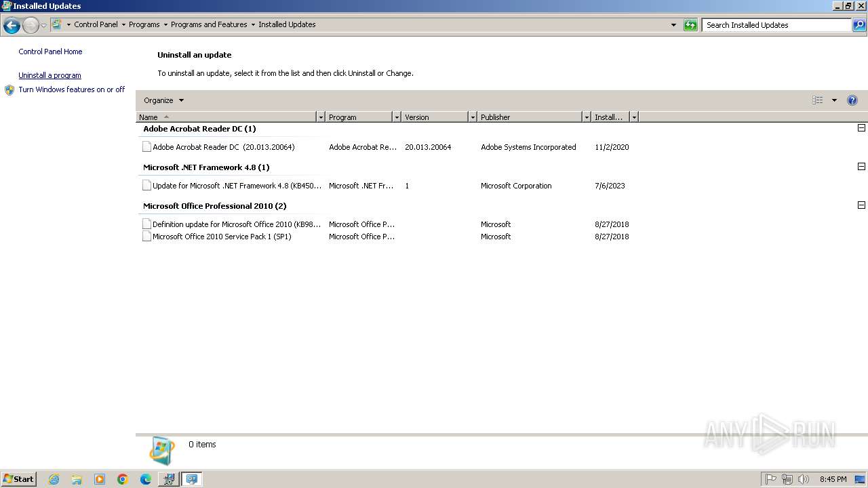
Task: Select Installed Updates breadcrumb item
Action: pyautogui.click(x=287, y=24)
